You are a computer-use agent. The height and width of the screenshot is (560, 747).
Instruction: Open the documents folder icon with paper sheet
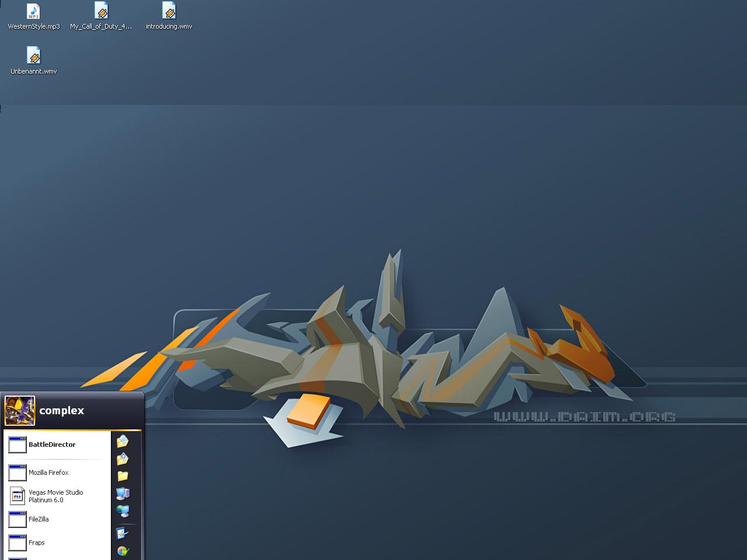tap(123, 442)
